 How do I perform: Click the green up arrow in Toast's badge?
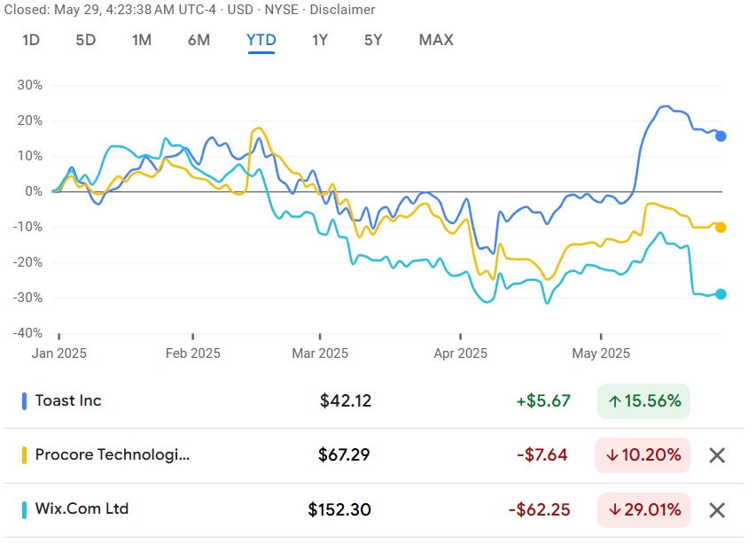pos(615,401)
